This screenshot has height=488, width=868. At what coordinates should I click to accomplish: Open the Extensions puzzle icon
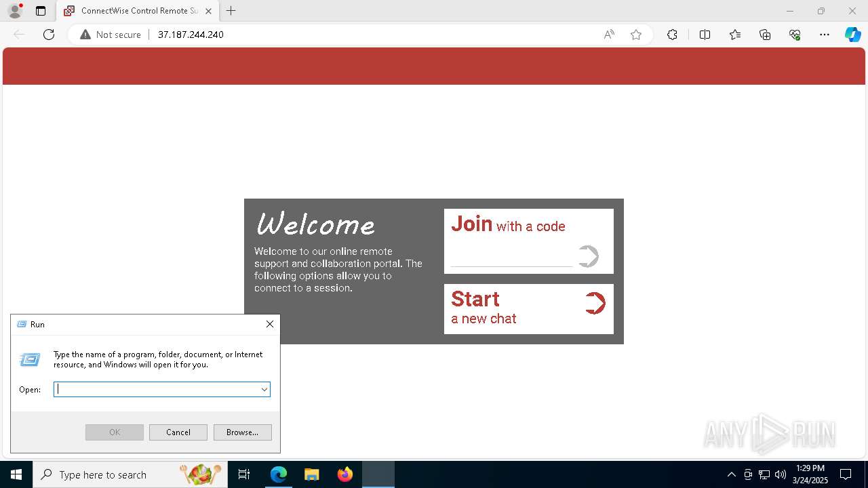coord(672,35)
